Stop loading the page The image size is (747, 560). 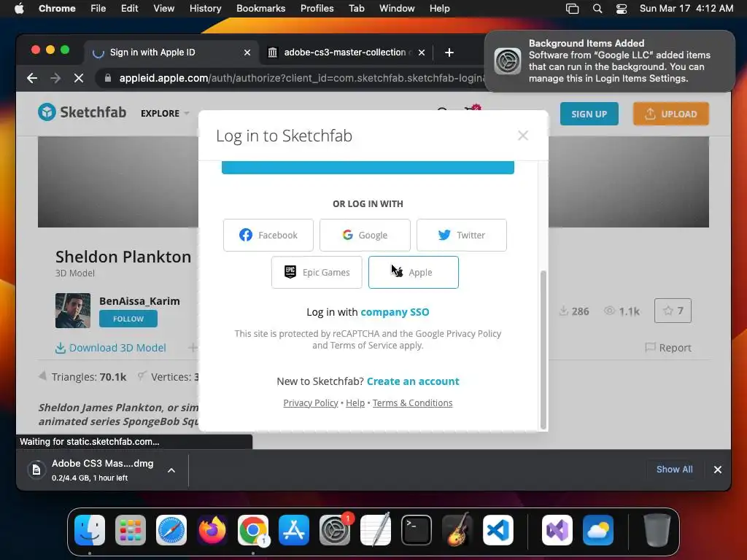pyautogui.click(x=79, y=78)
